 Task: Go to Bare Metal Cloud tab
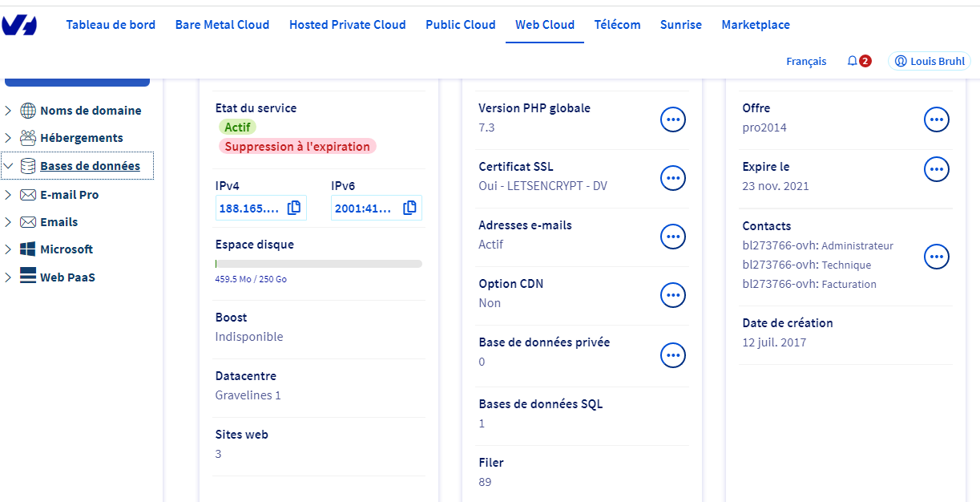[222, 25]
